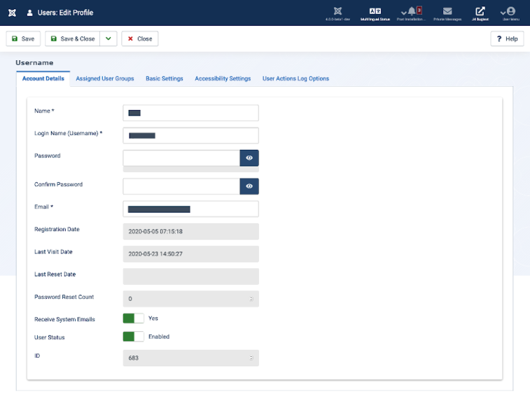Click Registration Date value 2020-05-05 07:15:18
This screenshot has height=420, width=530.
(x=155, y=232)
